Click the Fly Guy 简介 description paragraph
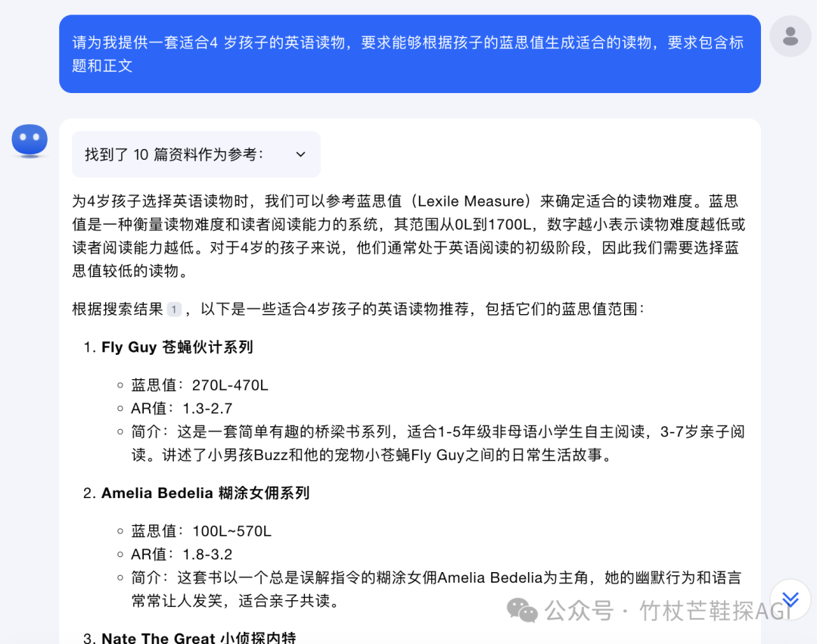This screenshot has height=644, width=817. click(x=438, y=443)
